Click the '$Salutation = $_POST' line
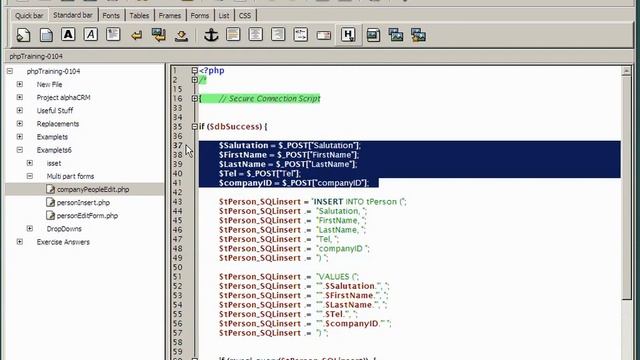640x360 pixels. pyautogui.click(x=290, y=146)
